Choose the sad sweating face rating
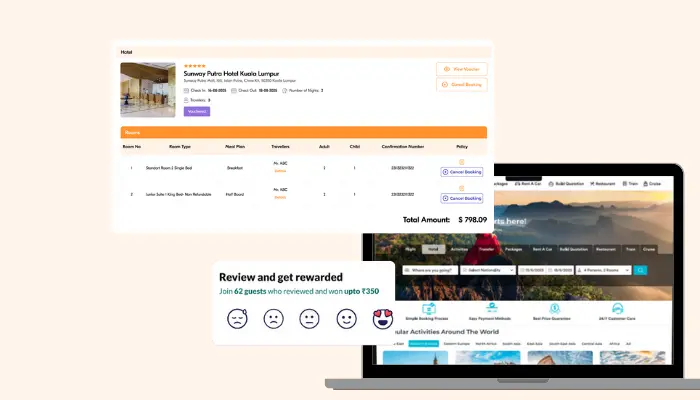The width and height of the screenshot is (700, 400). (236, 319)
